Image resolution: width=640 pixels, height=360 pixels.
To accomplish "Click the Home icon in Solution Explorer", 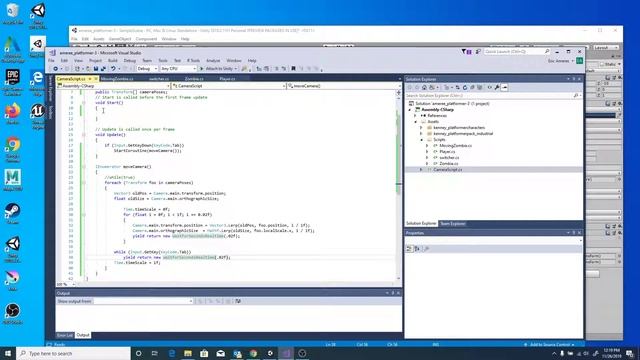I will (424, 87).
